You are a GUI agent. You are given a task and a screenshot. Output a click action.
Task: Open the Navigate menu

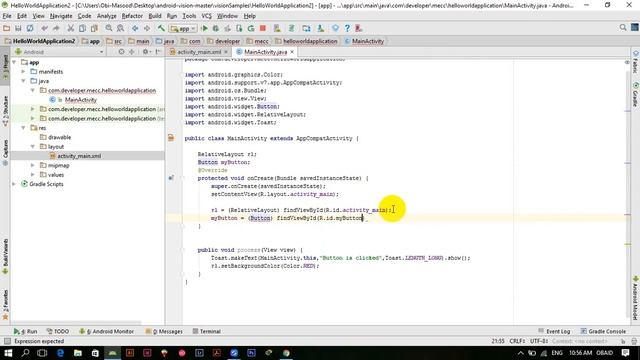(x=61, y=16)
